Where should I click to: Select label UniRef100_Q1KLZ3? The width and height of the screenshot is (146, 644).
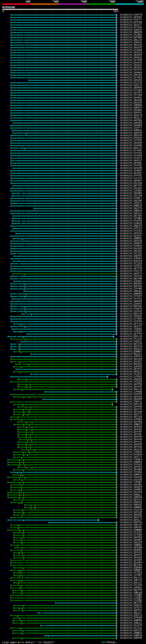click(131, 85)
